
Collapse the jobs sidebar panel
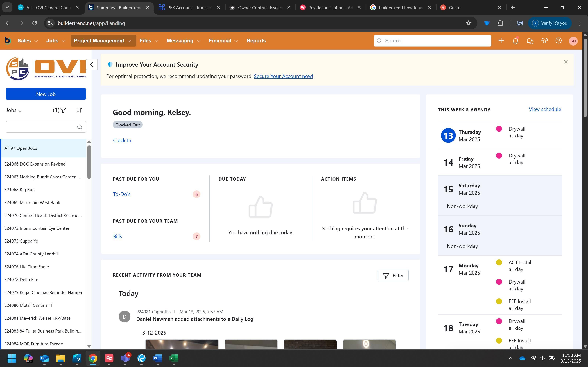pos(92,65)
